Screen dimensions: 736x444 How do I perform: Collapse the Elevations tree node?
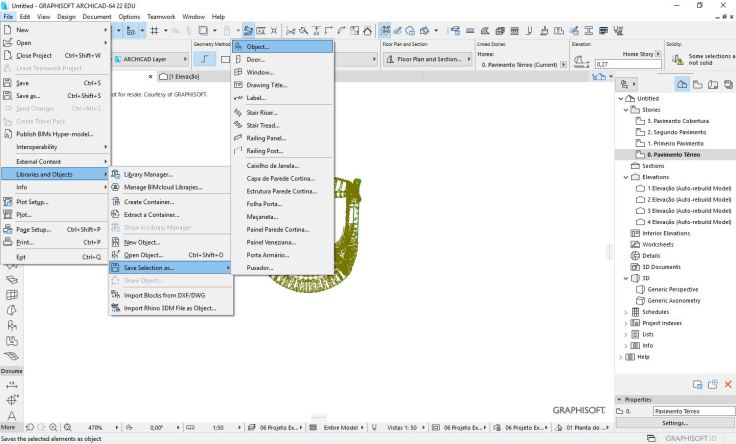[x=626, y=177]
